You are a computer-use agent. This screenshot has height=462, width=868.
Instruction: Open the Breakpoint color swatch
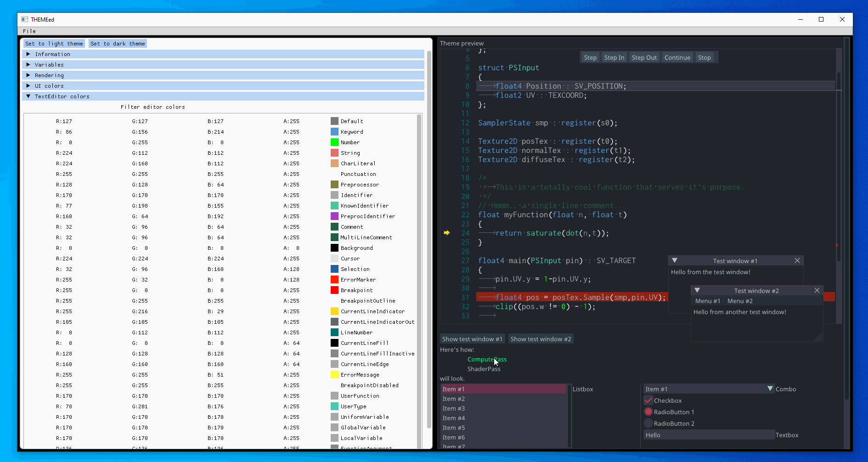point(334,290)
